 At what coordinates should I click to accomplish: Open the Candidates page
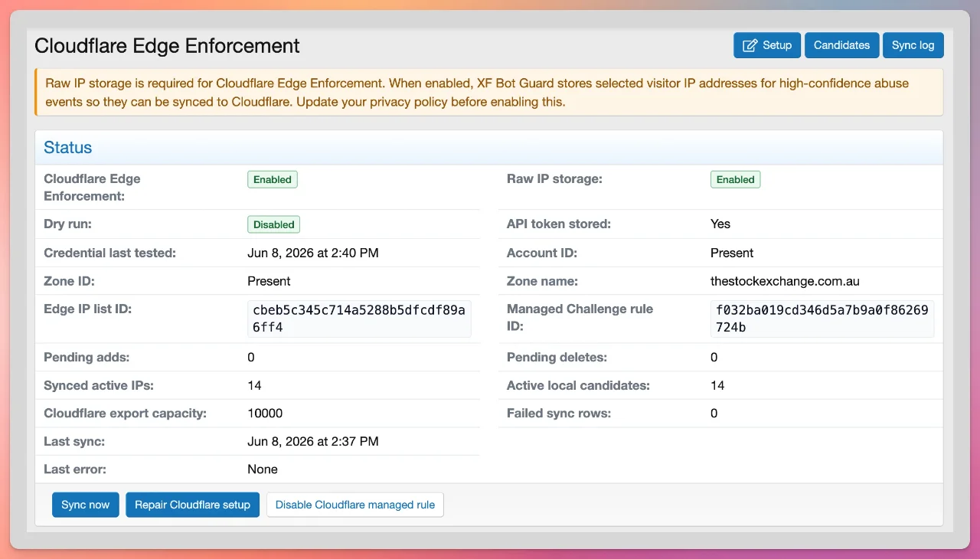coord(841,45)
